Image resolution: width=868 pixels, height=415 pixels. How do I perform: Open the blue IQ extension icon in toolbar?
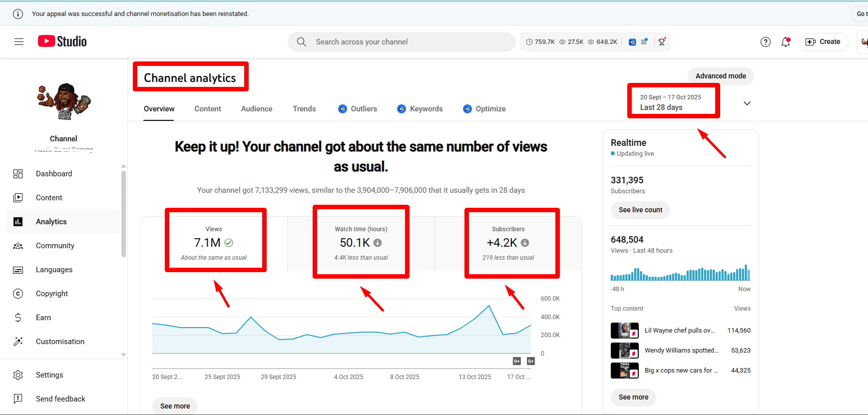click(632, 42)
